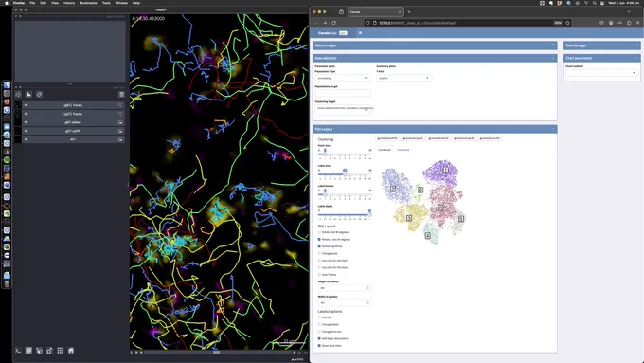This screenshot has height=363, width=644.
Task: Click the Populations to get input field
Action: 343,93
